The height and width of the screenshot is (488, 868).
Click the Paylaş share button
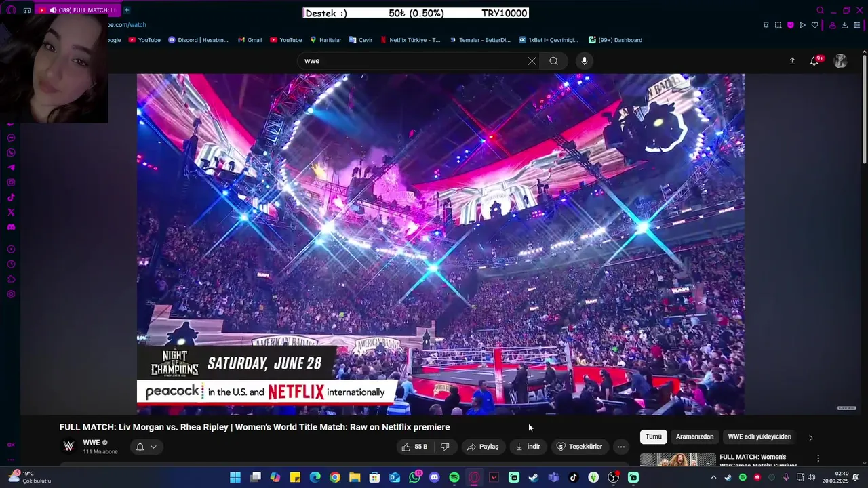482,447
